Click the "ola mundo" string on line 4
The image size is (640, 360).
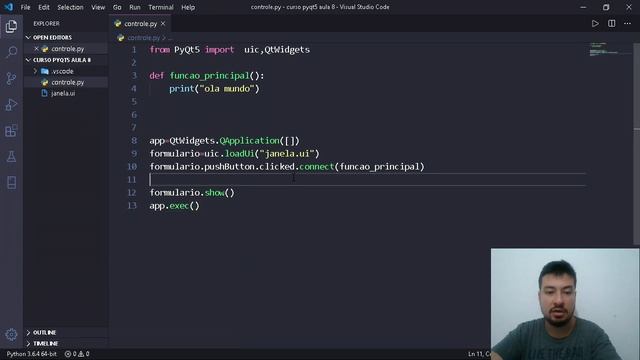pyautogui.click(x=227, y=89)
